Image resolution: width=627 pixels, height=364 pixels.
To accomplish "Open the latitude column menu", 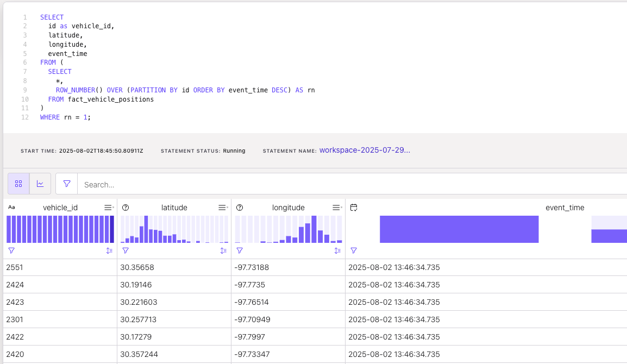I will pos(223,208).
